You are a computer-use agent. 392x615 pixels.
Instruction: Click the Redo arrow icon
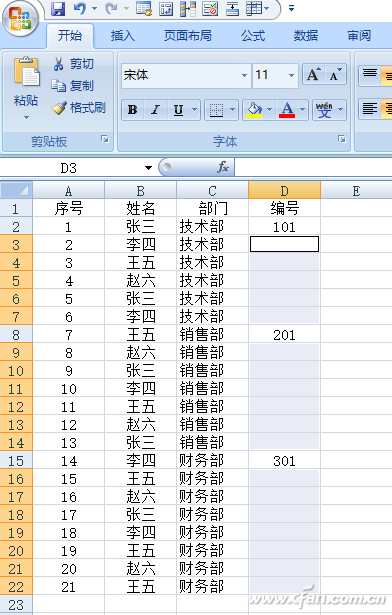pos(111,8)
